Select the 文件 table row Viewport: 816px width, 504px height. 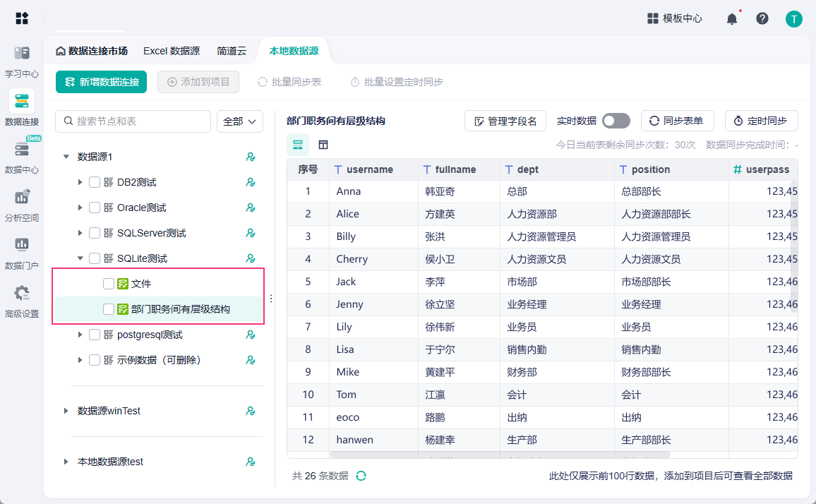159,284
